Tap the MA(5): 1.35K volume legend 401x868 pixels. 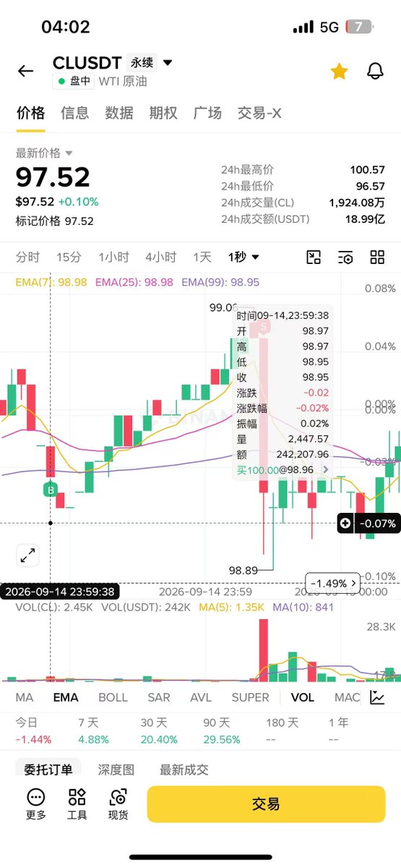point(230,607)
